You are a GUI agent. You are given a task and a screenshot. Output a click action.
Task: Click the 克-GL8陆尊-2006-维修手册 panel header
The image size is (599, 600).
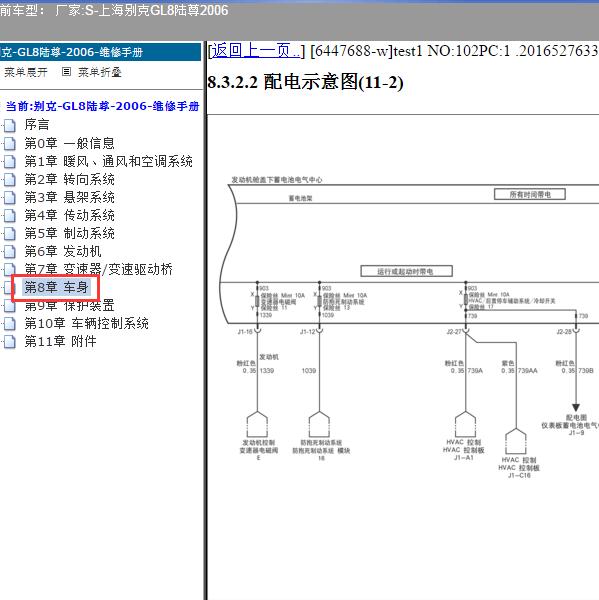coord(100,52)
